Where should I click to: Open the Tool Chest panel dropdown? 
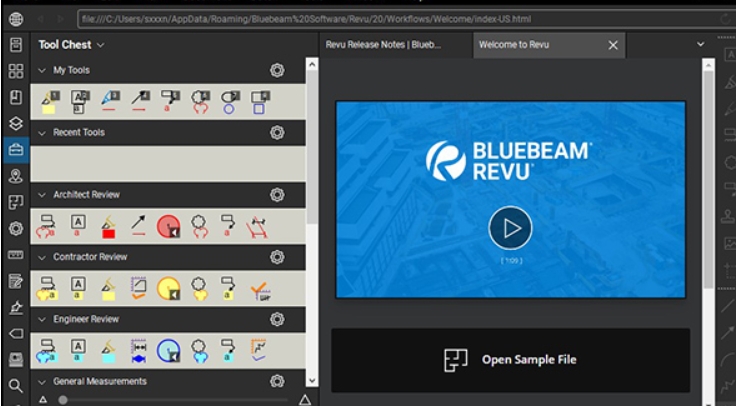[x=101, y=45]
